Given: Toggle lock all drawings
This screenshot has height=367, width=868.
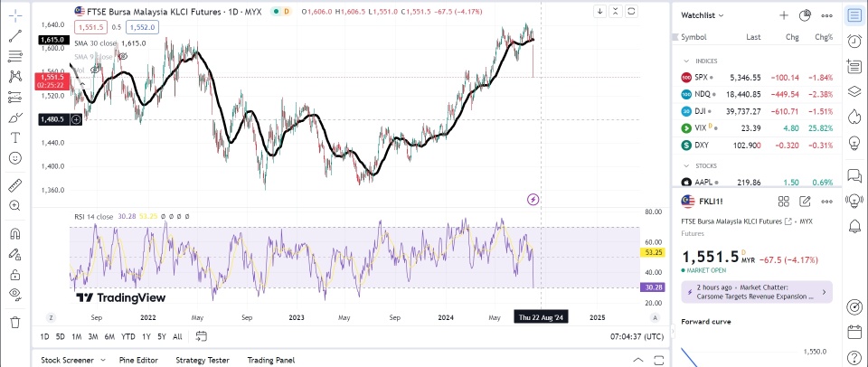Looking at the screenshot, I should click(15, 275).
